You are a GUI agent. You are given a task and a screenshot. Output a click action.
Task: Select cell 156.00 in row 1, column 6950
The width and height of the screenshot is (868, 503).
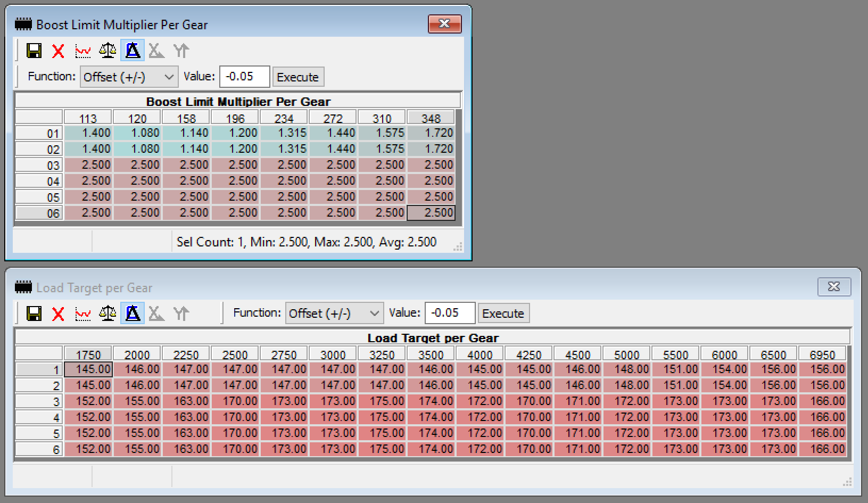823,369
